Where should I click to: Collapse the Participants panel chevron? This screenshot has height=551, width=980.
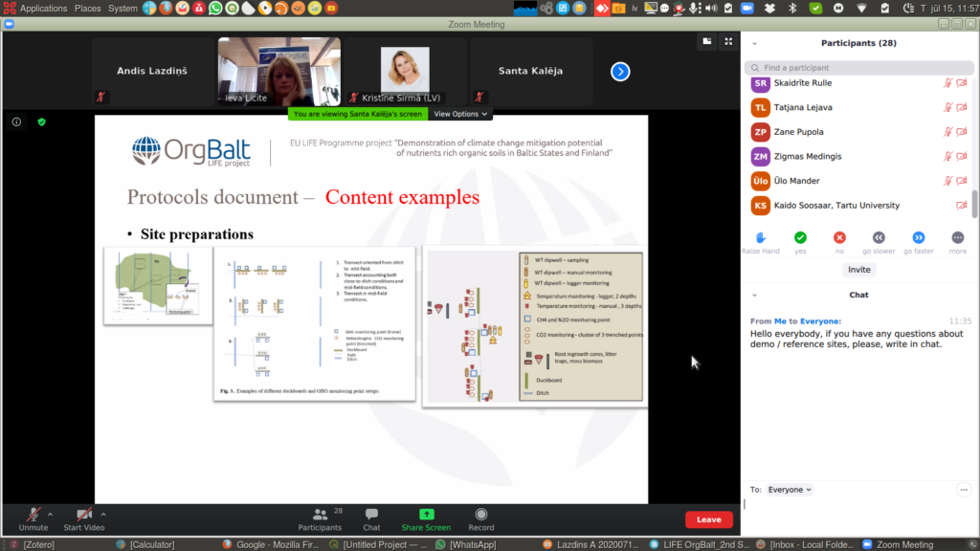click(754, 43)
